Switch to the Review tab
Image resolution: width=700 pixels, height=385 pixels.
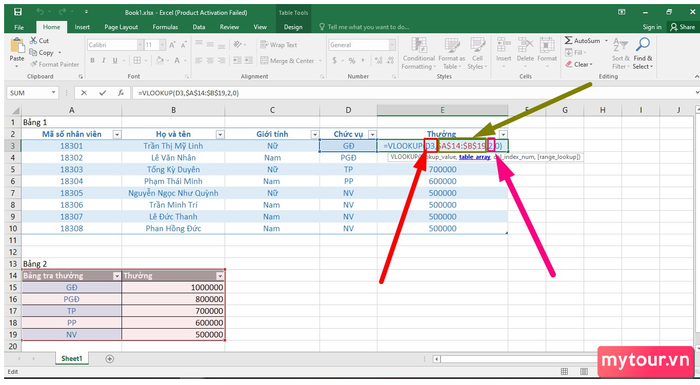click(x=229, y=27)
